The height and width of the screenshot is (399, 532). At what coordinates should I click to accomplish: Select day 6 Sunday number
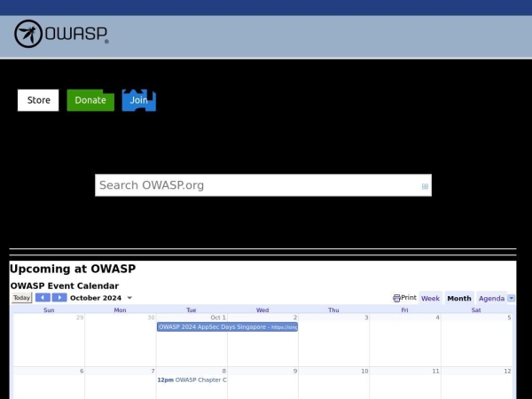tap(82, 372)
